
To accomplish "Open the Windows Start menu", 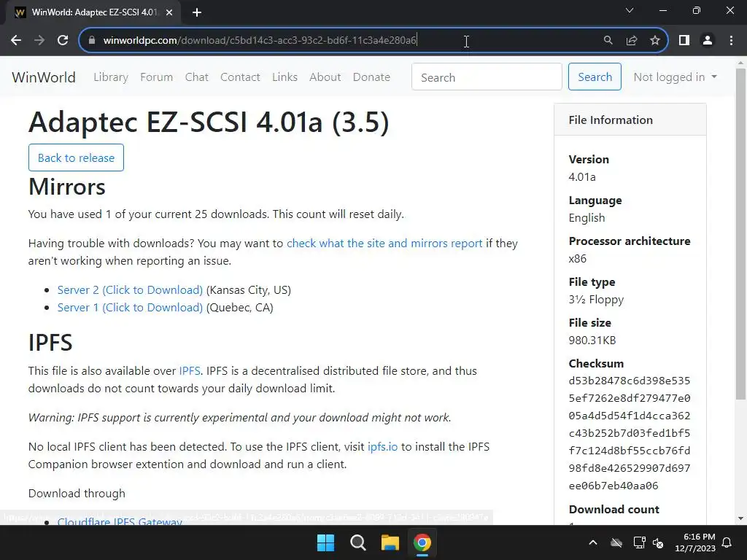I will pyautogui.click(x=326, y=542).
